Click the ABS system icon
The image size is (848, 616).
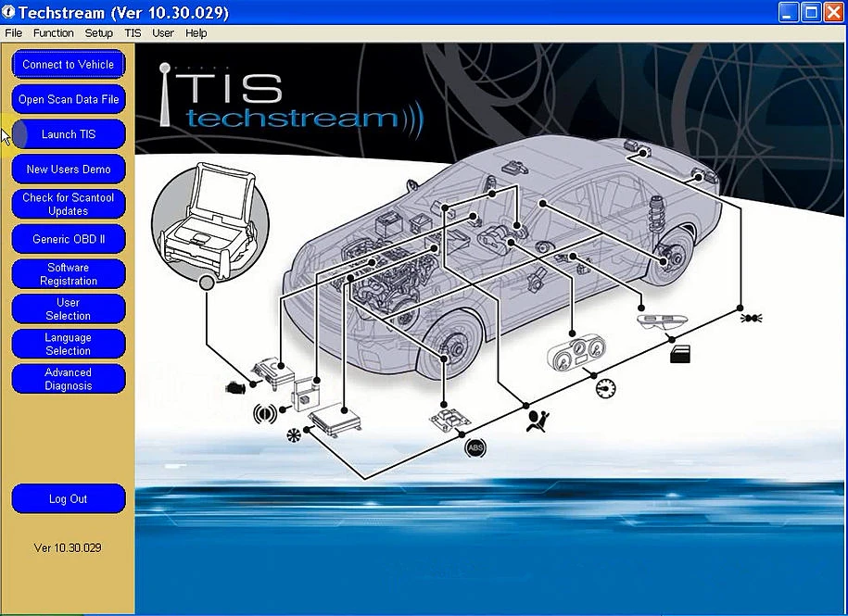point(475,447)
